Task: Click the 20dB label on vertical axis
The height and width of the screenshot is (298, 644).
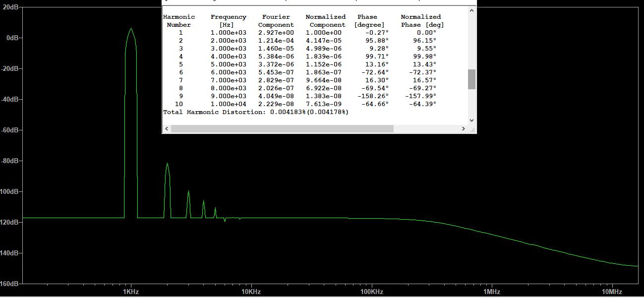Action: coord(10,7)
